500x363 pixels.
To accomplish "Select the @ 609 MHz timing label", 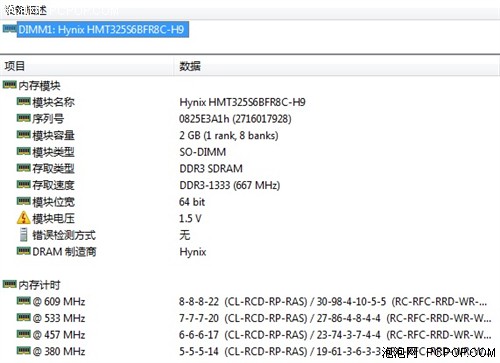I will click(x=59, y=302).
